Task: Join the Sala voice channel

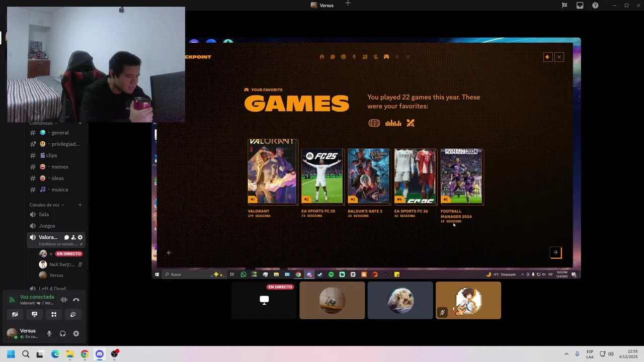Action: coord(56,214)
